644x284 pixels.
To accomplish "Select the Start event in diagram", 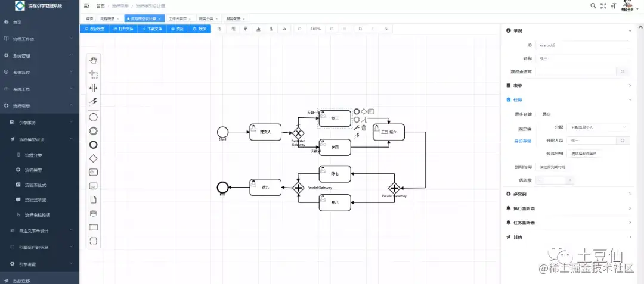I will 222,132.
